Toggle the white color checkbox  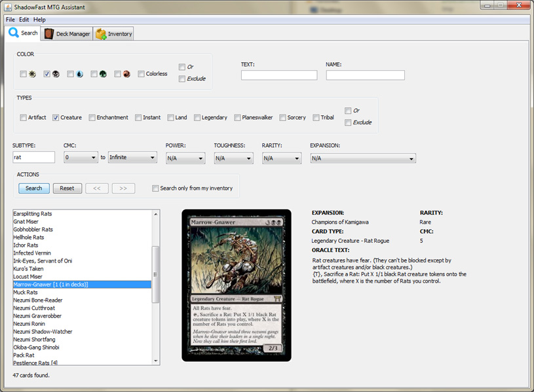point(23,74)
